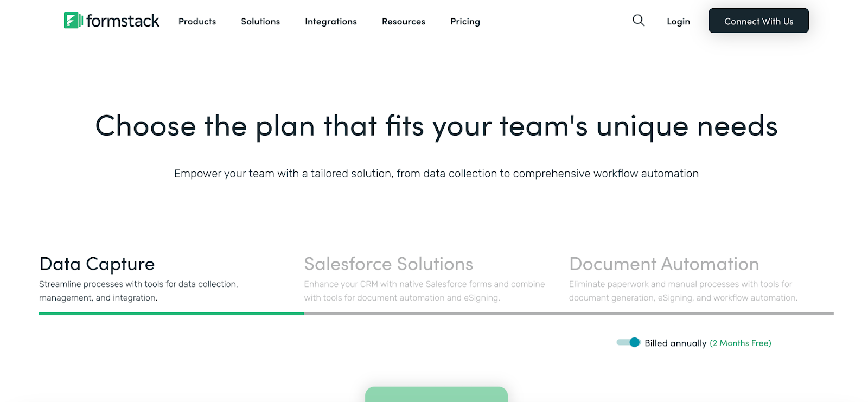
Task: Click the (2 Months Free) text
Action: (x=741, y=343)
